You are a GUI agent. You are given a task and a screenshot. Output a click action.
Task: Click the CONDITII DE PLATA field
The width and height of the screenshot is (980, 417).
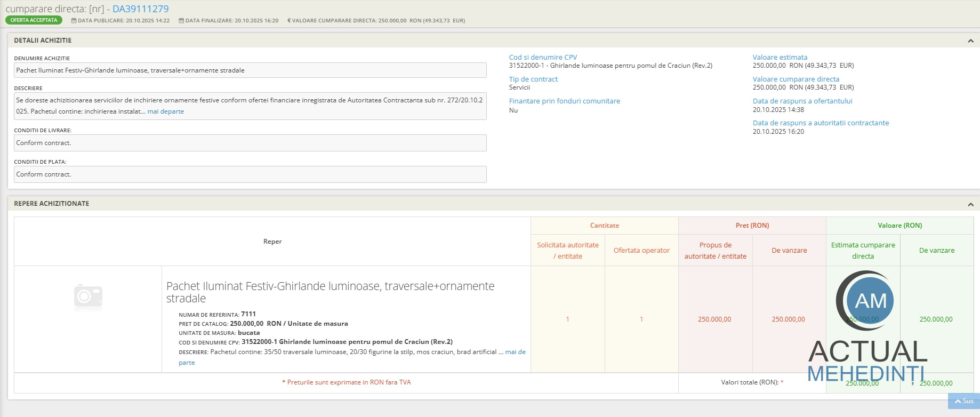[250, 174]
